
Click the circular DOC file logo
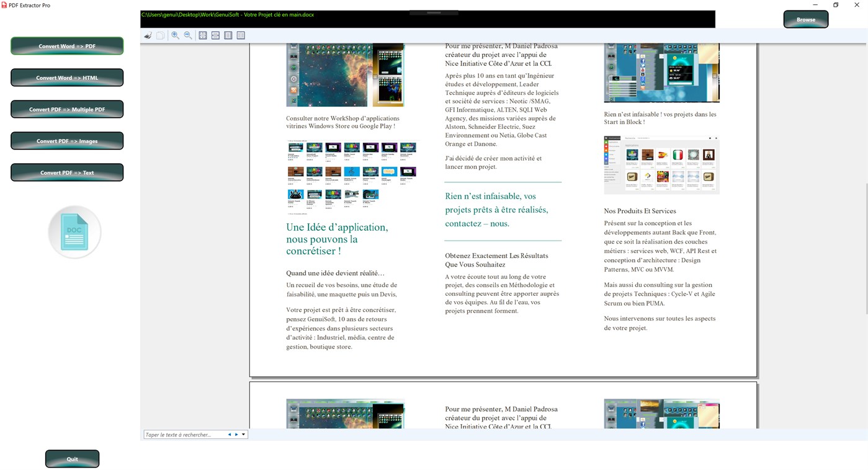74,231
